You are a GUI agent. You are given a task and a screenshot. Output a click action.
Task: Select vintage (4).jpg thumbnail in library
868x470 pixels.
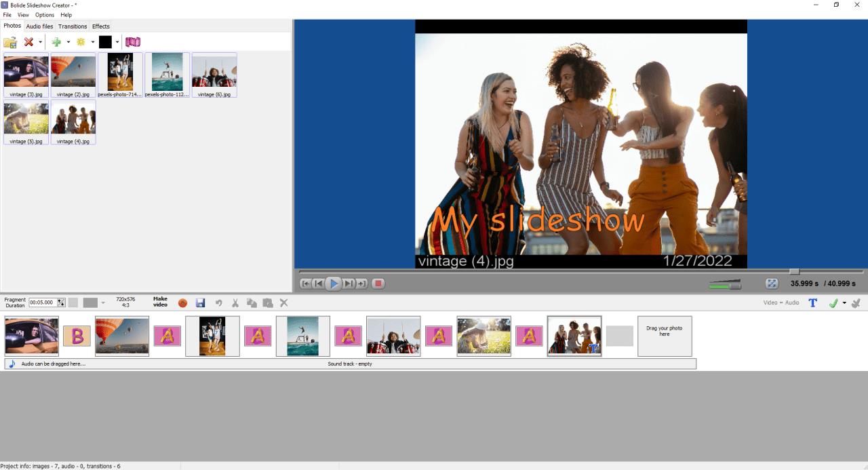pyautogui.click(x=73, y=122)
